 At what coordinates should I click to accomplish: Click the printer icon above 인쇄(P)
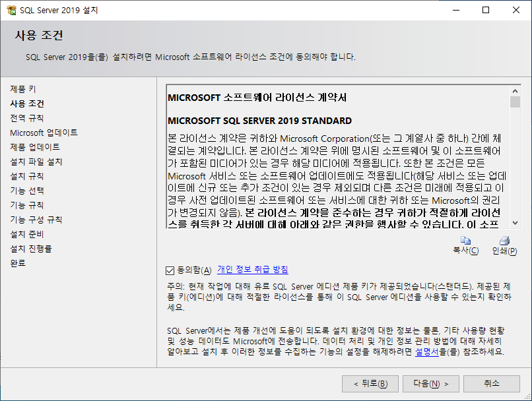tap(504, 240)
